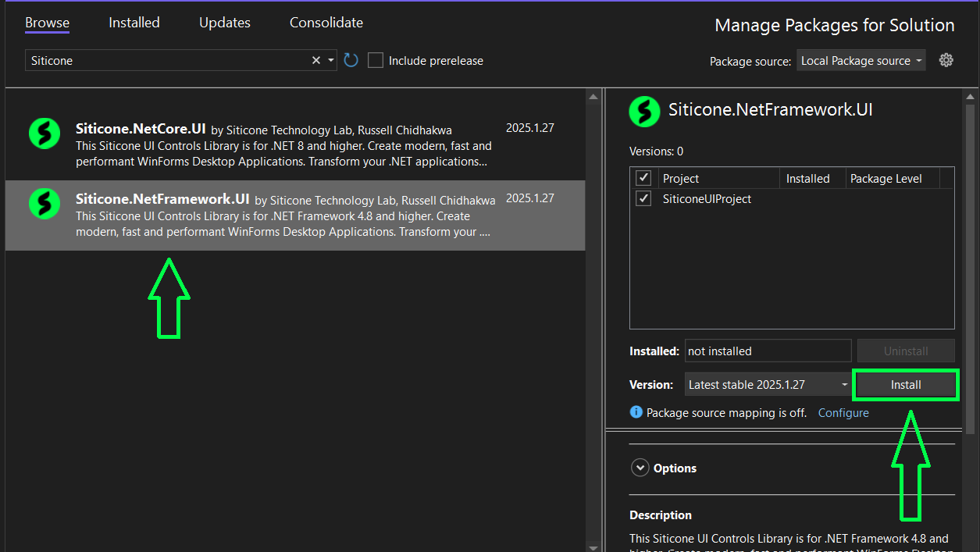The height and width of the screenshot is (552, 980).
Task: Click the Siticone.NetFramework.UI list logo
Action: click(45, 204)
